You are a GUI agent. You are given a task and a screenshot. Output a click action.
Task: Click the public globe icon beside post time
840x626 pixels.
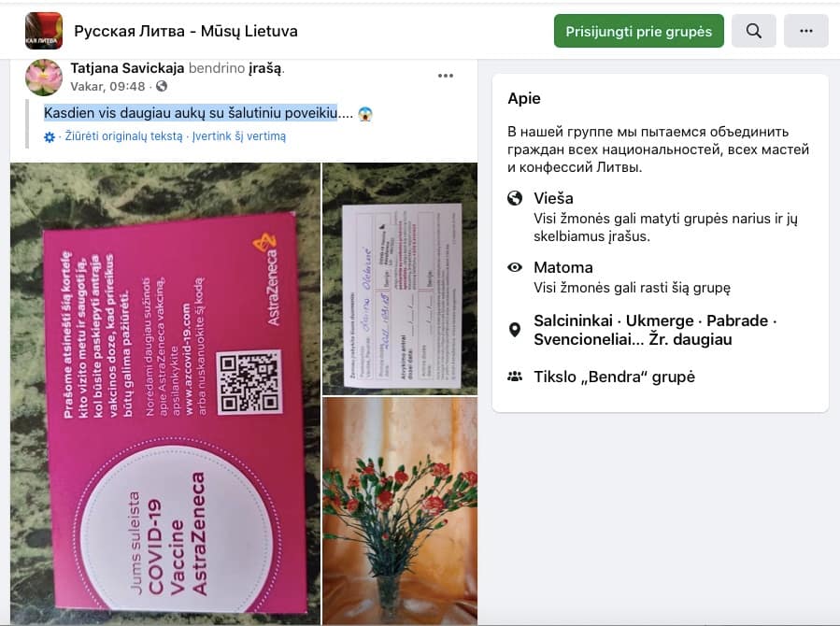(162, 86)
